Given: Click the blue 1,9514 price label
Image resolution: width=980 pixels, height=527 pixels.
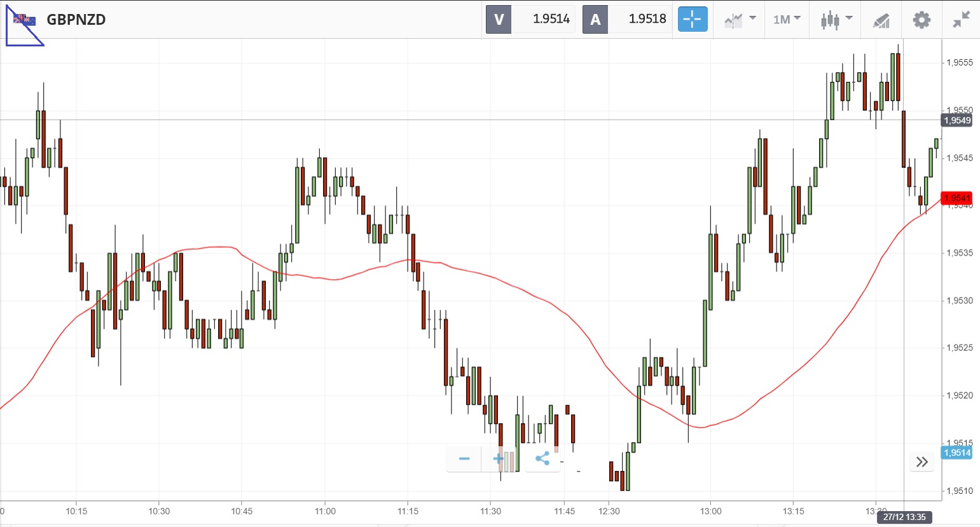Looking at the screenshot, I should pyautogui.click(x=956, y=453).
